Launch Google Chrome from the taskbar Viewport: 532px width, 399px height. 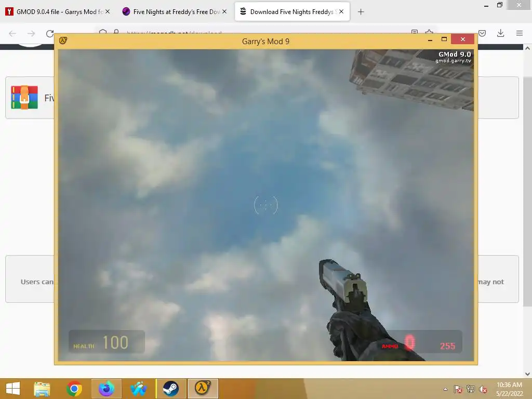pyautogui.click(x=74, y=389)
